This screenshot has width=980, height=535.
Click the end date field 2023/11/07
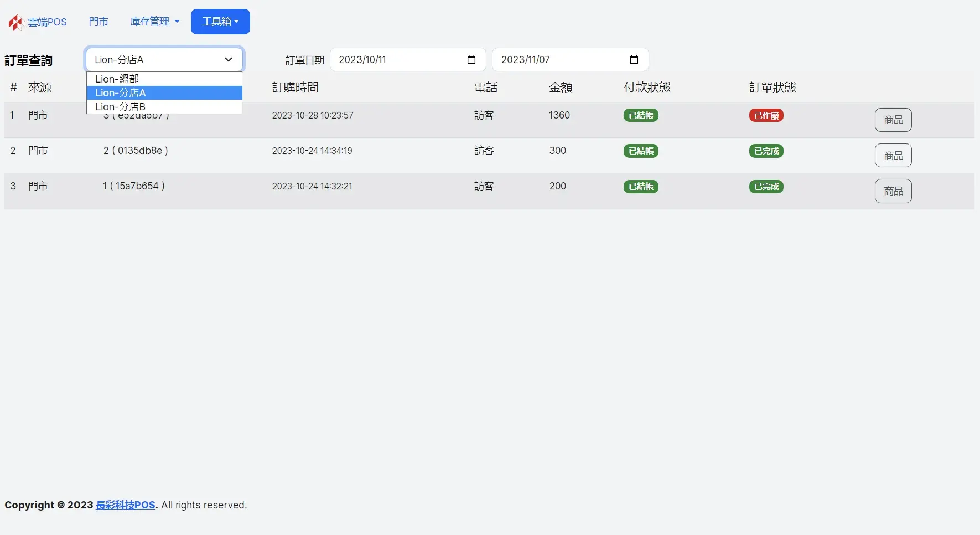click(x=556, y=60)
